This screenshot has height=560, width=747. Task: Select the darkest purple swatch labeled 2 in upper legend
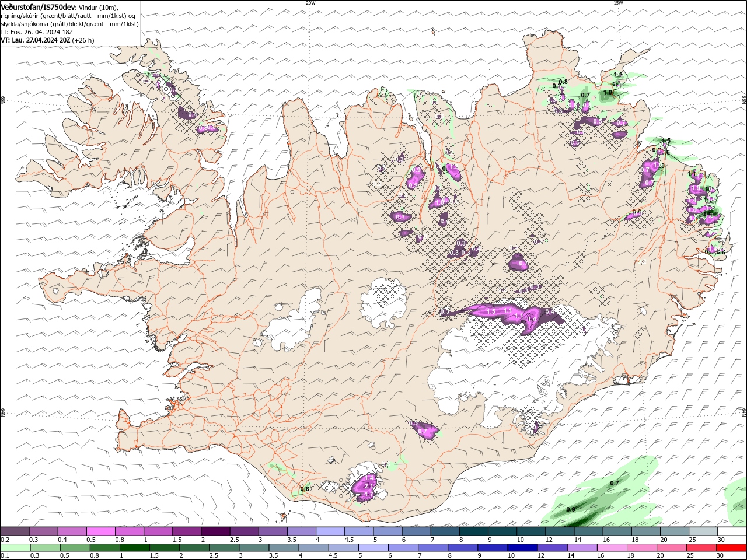(215, 531)
